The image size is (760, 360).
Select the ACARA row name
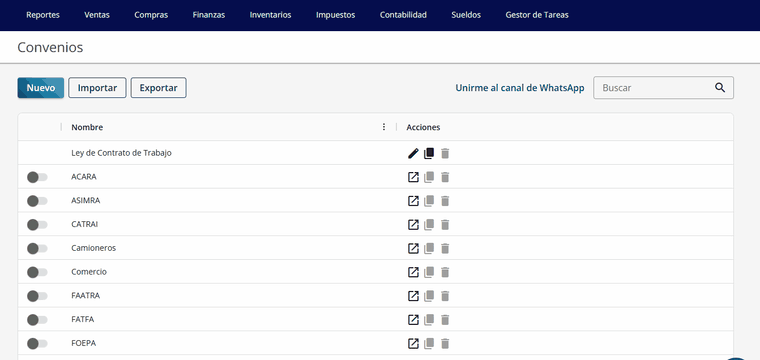pos(84,177)
